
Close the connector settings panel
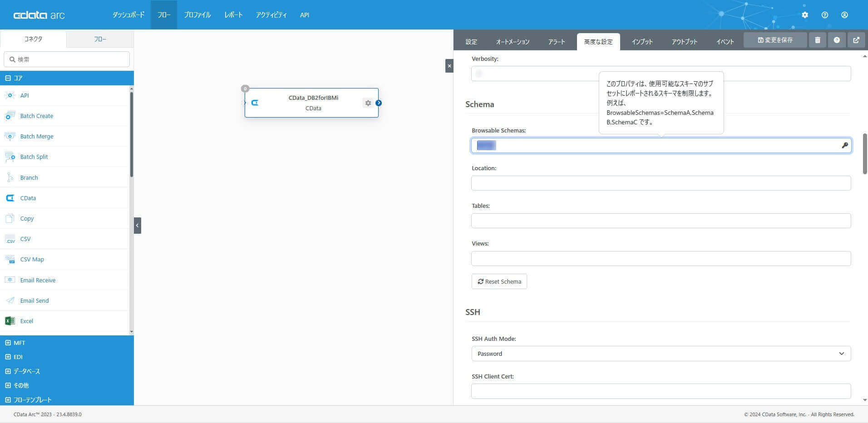tap(449, 66)
